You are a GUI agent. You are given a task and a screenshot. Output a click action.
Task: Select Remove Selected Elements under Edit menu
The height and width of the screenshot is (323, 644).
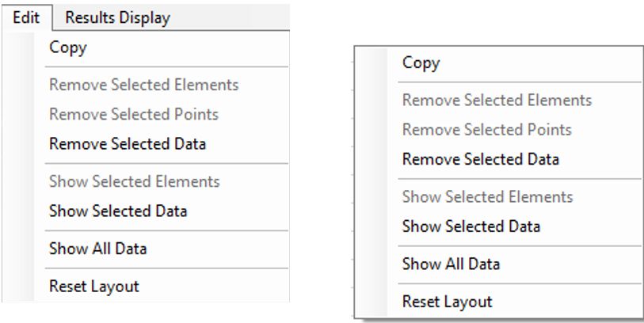(166, 85)
